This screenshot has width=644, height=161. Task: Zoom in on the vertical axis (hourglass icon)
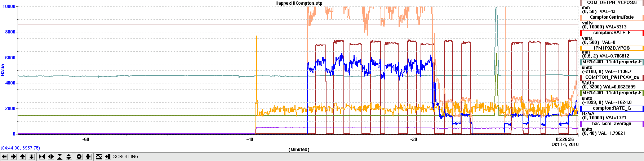point(60,157)
